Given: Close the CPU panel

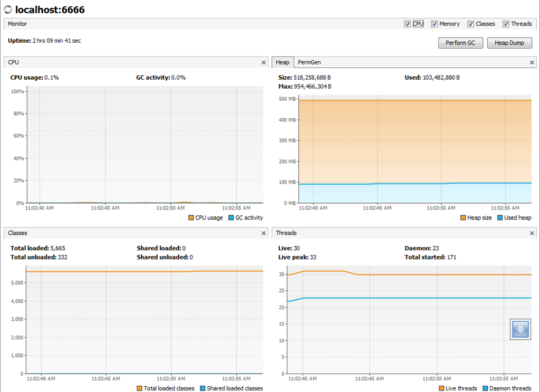Looking at the screenshot, I should (264, 62).
